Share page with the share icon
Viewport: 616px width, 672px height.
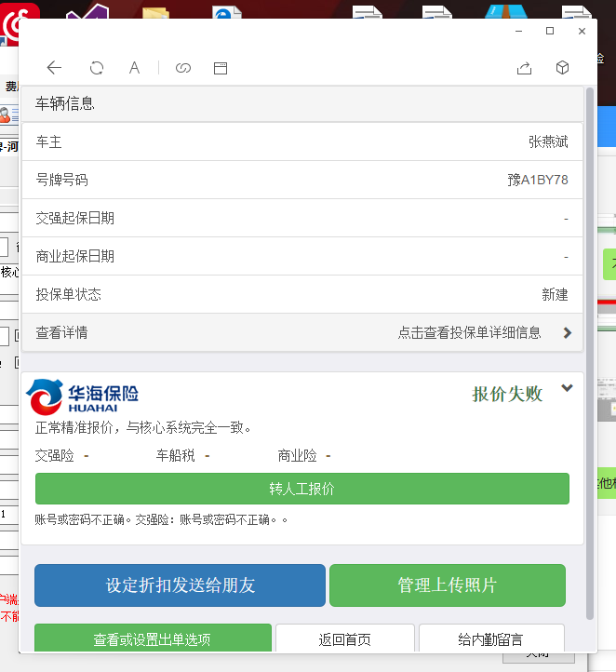click(524, 68)
